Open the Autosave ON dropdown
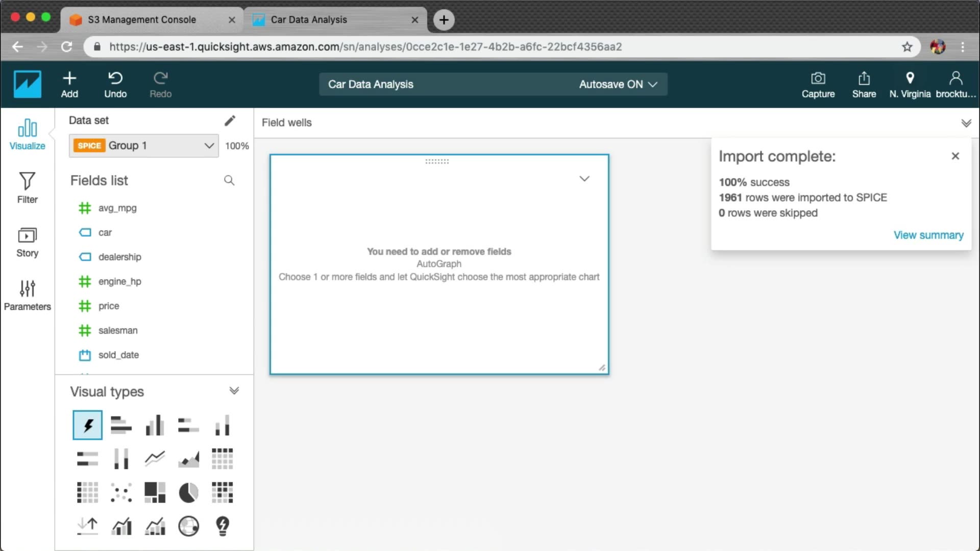980x551 pixels. point(618,84)
